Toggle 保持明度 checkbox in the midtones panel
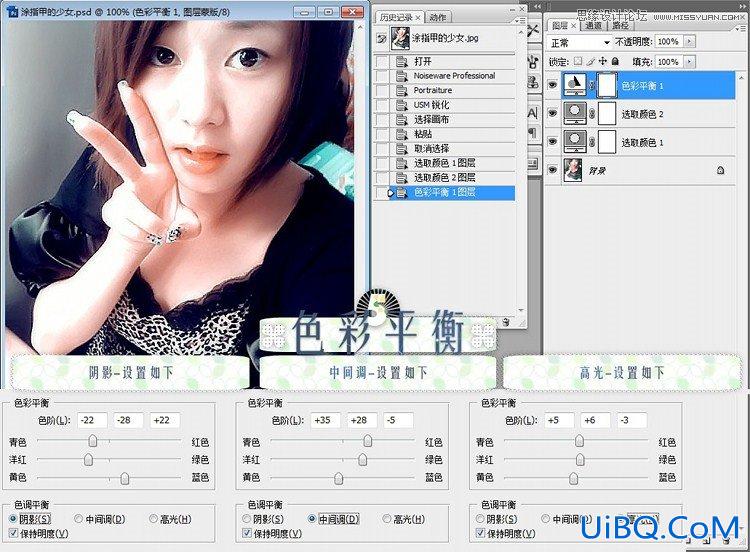The height and width of the screenshot is (552, 750). [246, 533]
